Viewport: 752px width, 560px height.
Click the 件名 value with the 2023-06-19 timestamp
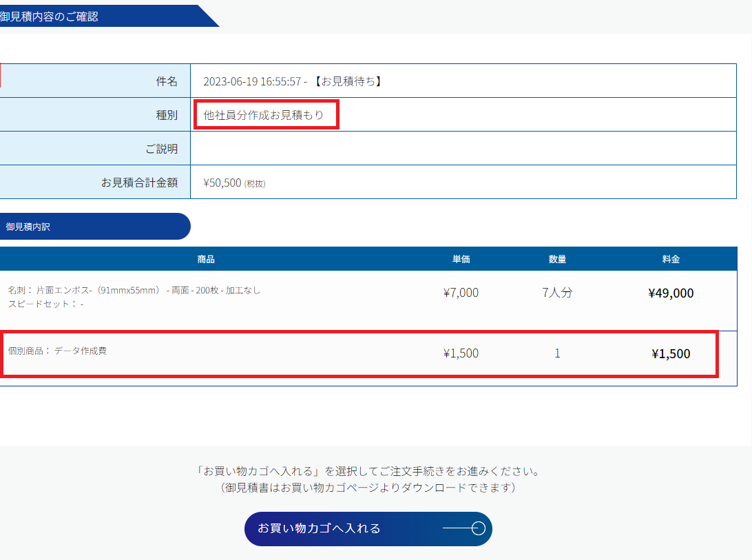click(x=293, y=81)
